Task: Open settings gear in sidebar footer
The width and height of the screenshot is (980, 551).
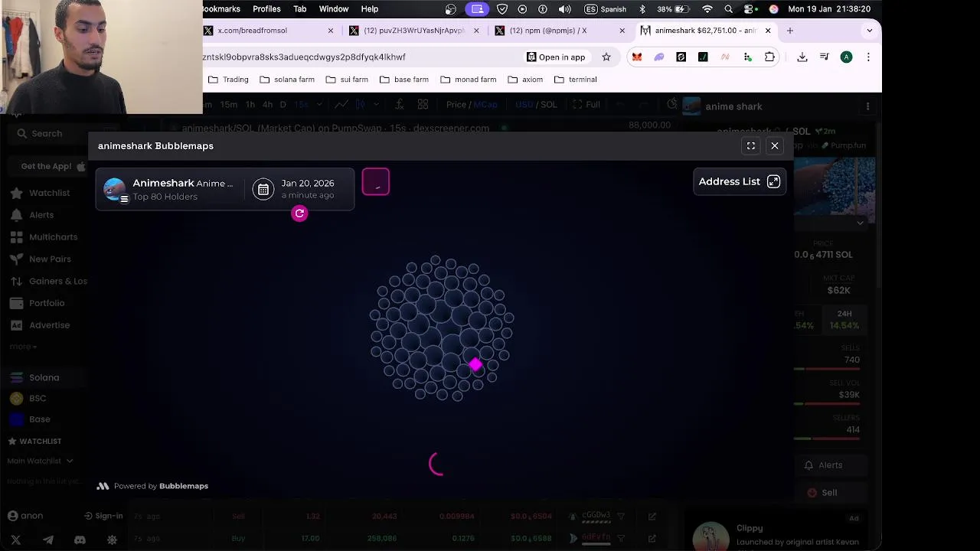Action: point(112,540)
